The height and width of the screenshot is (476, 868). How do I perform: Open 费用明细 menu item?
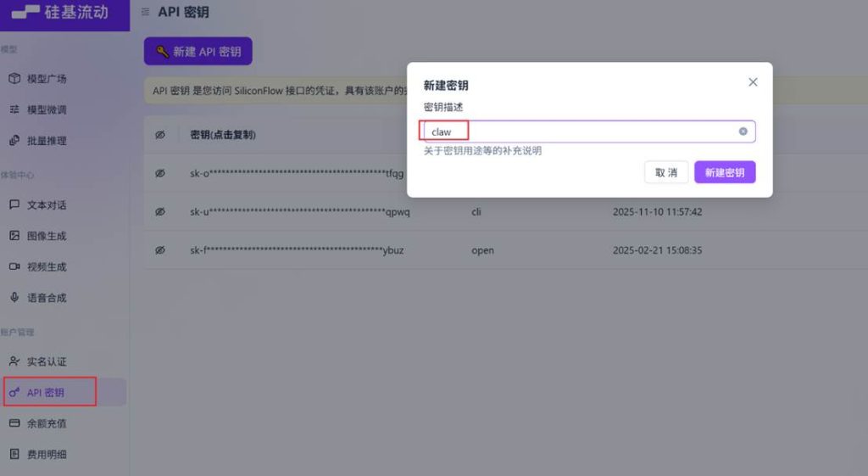tap(47, 455)
